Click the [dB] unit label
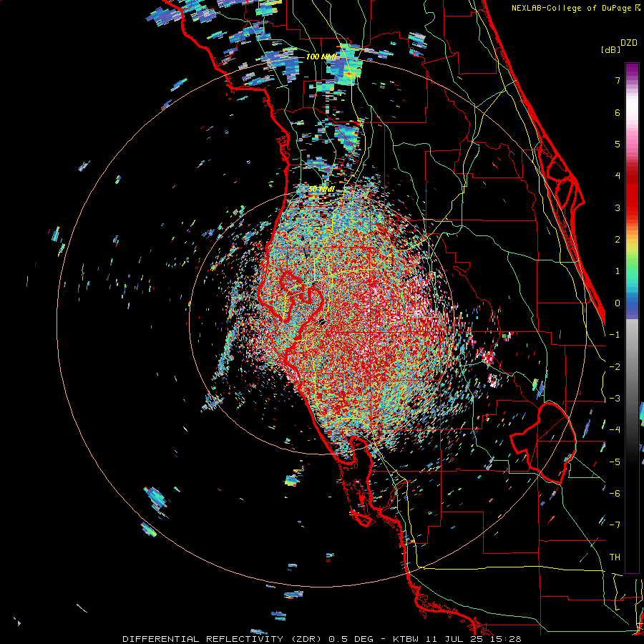Screen dimensions: 644x644 (610, 49)
